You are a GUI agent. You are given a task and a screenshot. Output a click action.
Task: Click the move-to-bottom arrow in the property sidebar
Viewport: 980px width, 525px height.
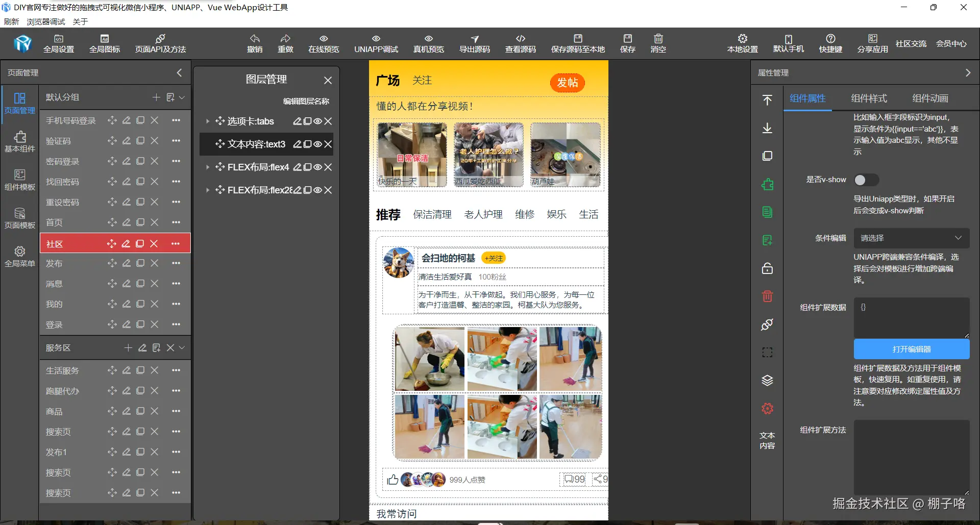[767, 128]
